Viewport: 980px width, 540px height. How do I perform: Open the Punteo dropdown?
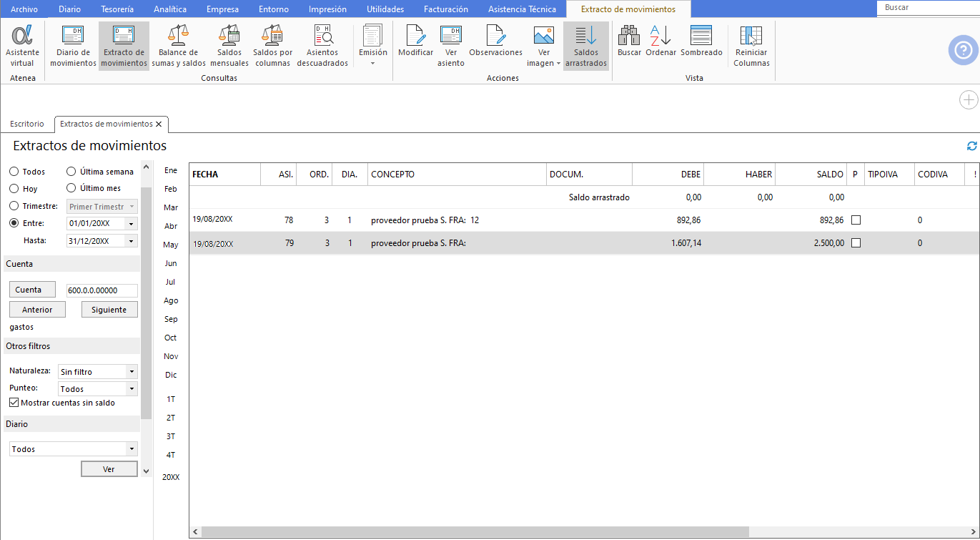click(x=131, y=389)
